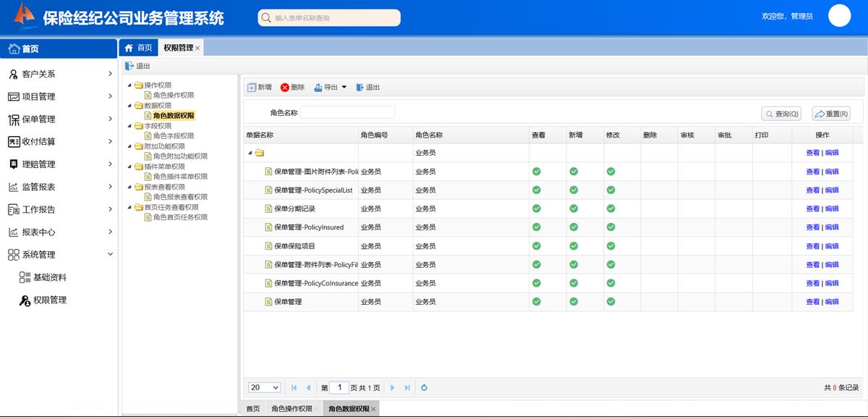Click 编辑 link in 保单管理-PolicyInsured row
868x417 pixels.
point(832,227)
